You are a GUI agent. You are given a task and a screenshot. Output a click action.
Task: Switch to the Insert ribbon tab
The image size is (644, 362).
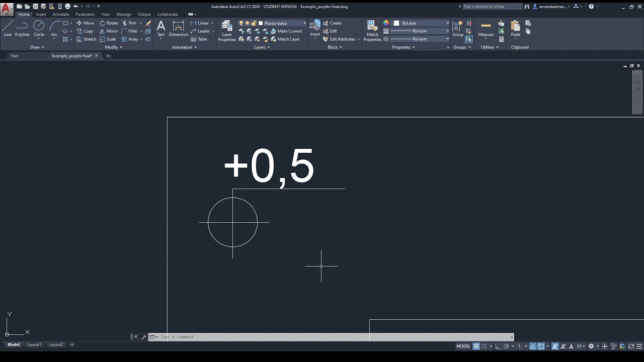(x=41, y=14)
